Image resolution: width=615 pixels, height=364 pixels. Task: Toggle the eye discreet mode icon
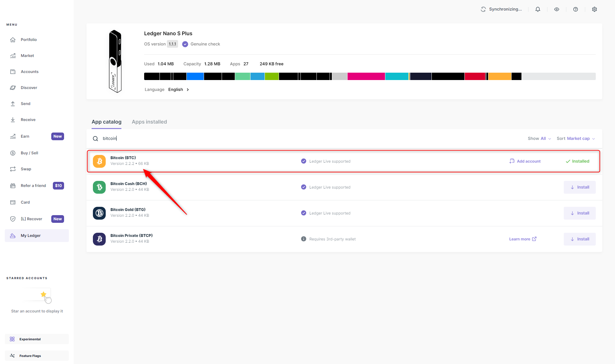pos(557,9)
